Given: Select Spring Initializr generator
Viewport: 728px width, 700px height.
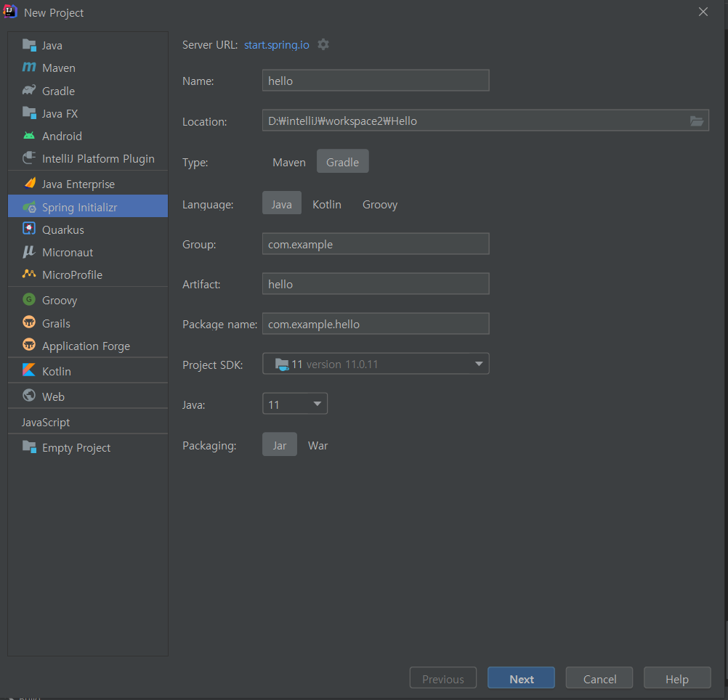Looking at the screenshot, I should coord(88,206).
